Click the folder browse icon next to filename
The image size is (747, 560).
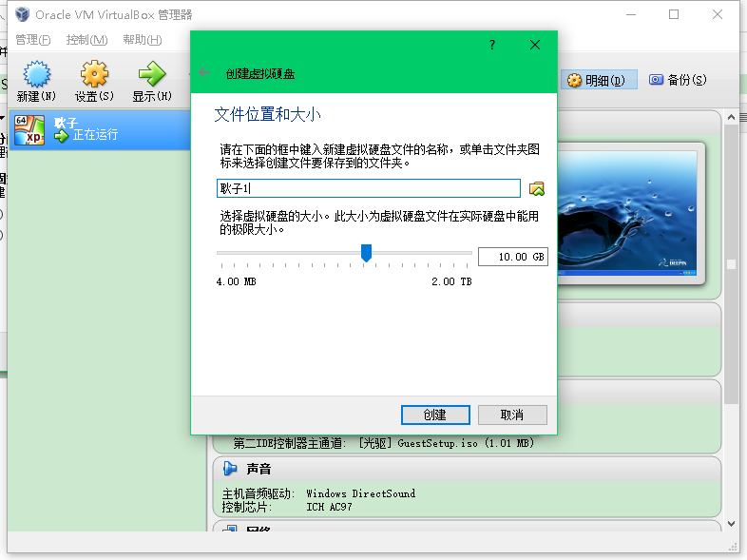[x=537, y=189]
